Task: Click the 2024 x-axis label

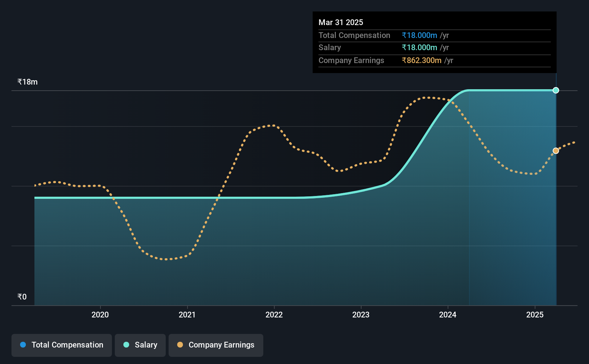Action: pyautogui.click(x=448, y=315)
